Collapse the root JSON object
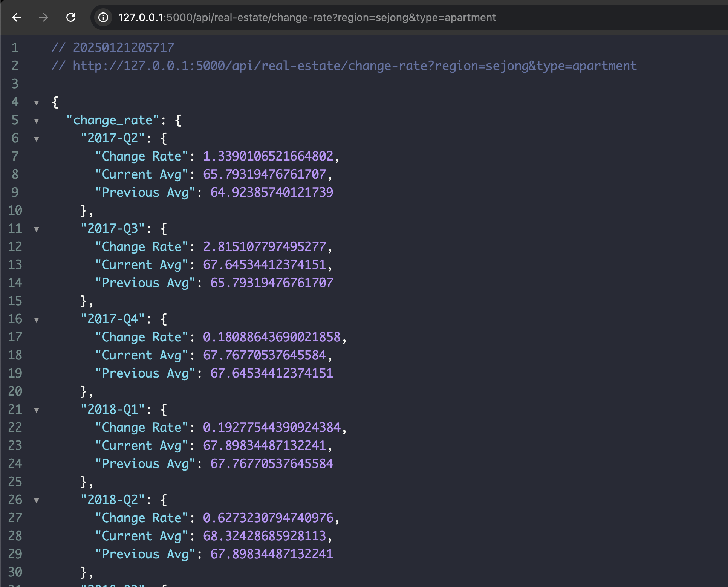This screenshot has width=728, height=587. [x=37, y=102]
